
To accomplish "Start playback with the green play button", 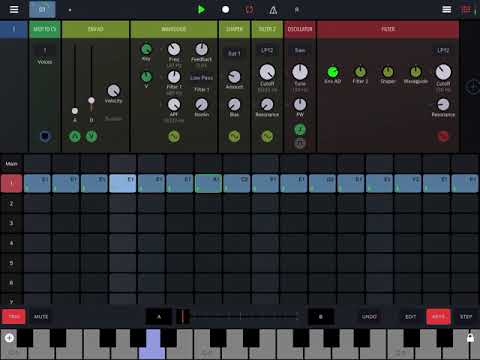I will click(x=201, y=9).
